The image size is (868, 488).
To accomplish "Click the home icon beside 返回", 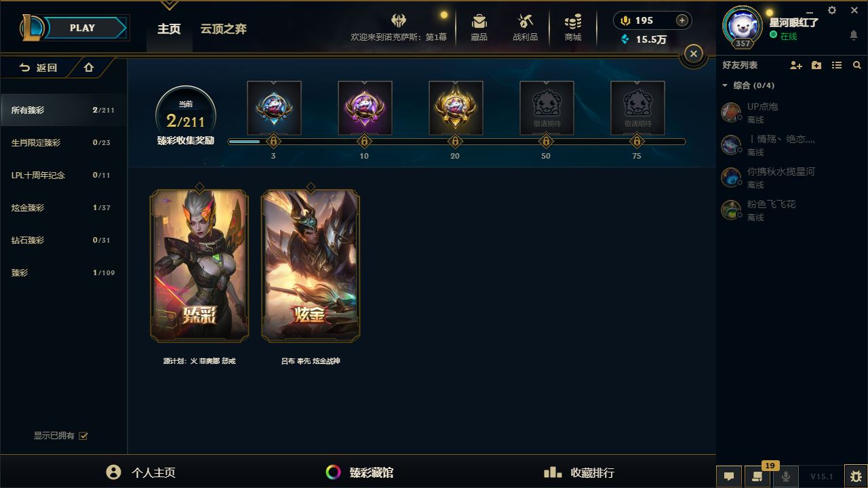I will coord(88,67).
